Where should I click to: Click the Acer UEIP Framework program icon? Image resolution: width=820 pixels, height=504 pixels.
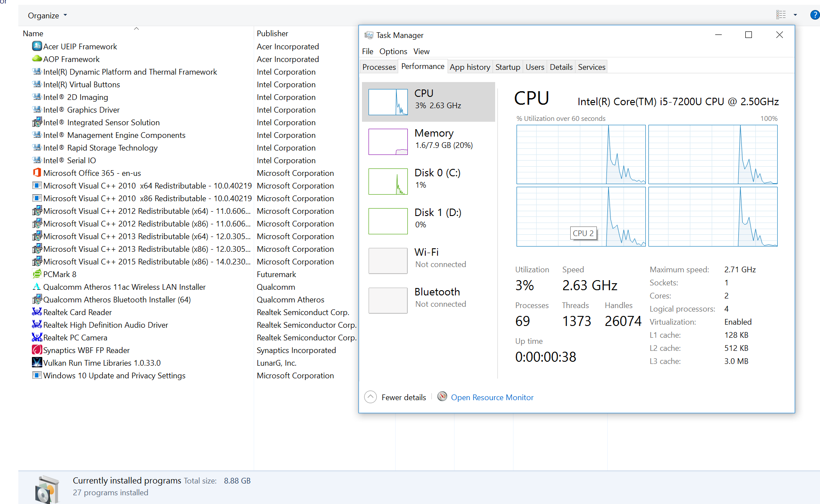(37, 46)
